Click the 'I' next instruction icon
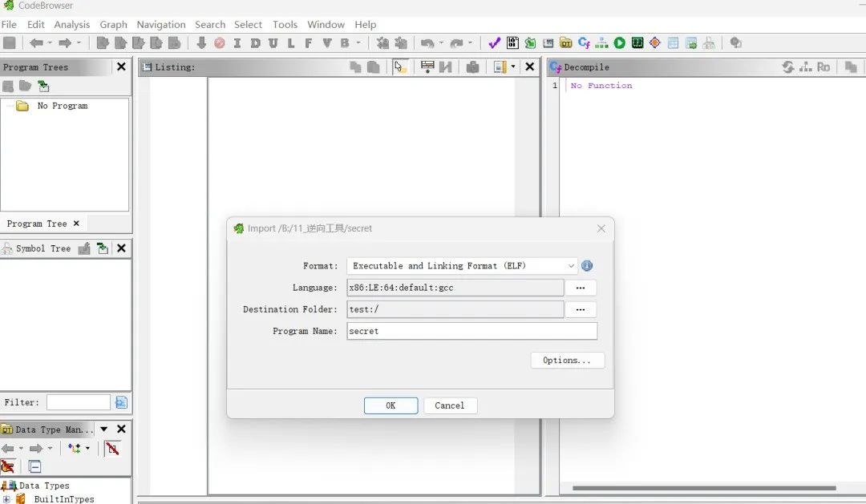The width and height of the screenshot is (866, 504). [x=237, y=43]
